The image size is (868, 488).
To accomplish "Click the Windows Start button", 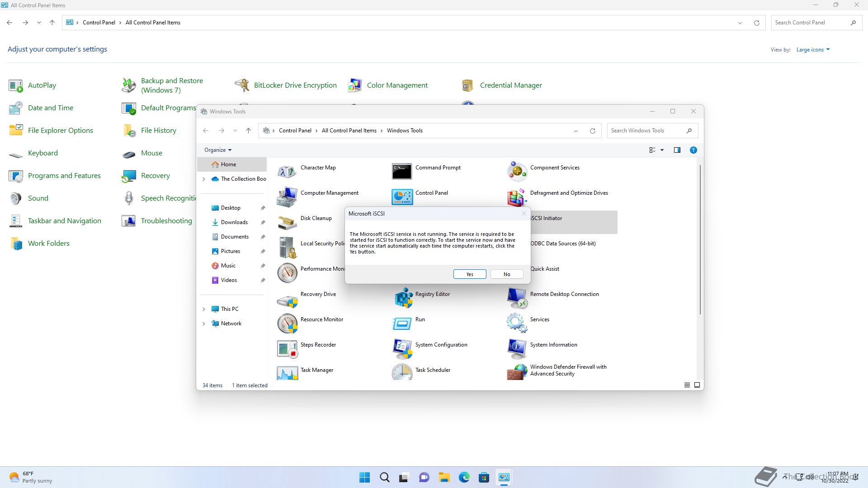I will pyautogui.click(x=364, y=477).
